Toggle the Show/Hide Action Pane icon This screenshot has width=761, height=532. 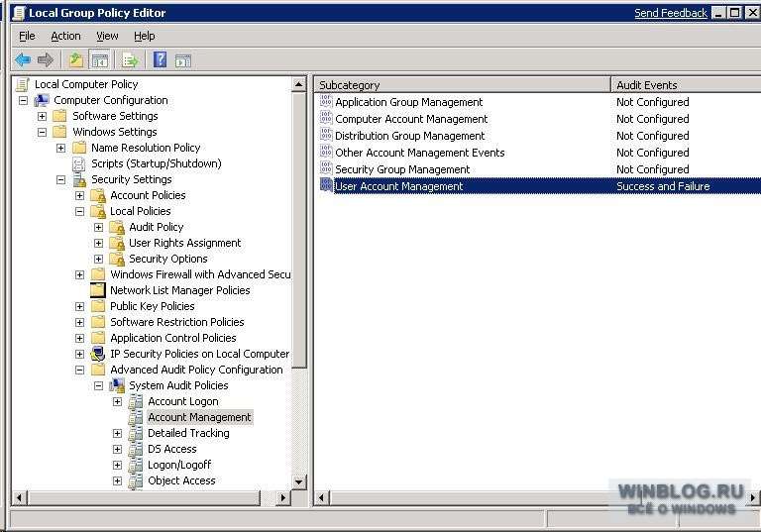[x=183, y=60]
